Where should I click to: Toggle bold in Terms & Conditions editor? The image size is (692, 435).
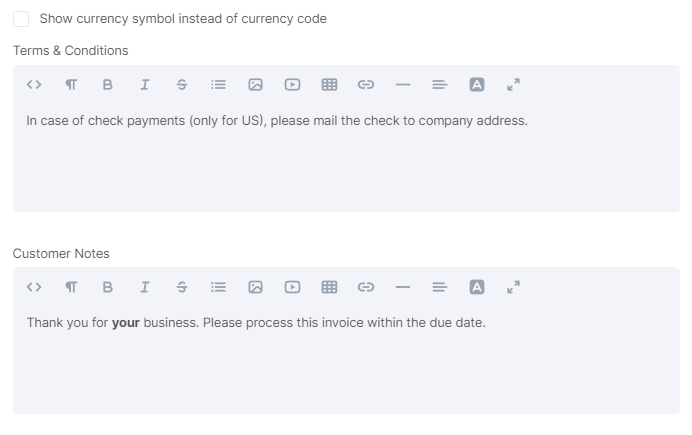(x=108, y=84)
